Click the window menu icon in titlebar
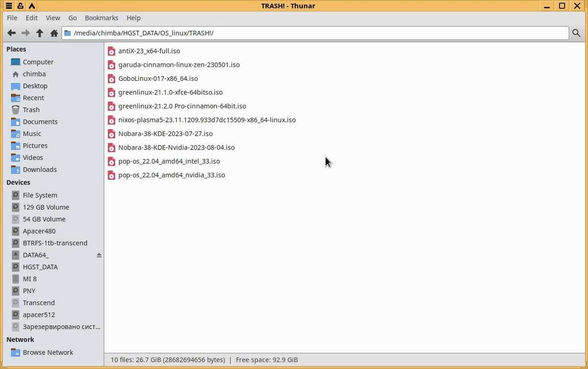Viewport: 588px width, 369px height. pos(8,6)
